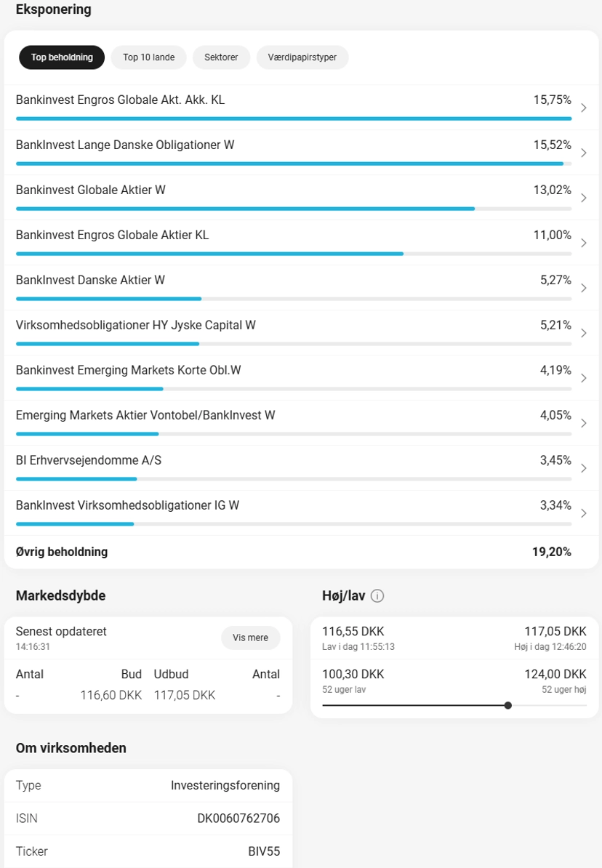The height and width of the screenshot is (868, 602).
Task: Open arrow for Virksomhedsobligationer HY Jyske Capital W
Action: pos(584,333)
